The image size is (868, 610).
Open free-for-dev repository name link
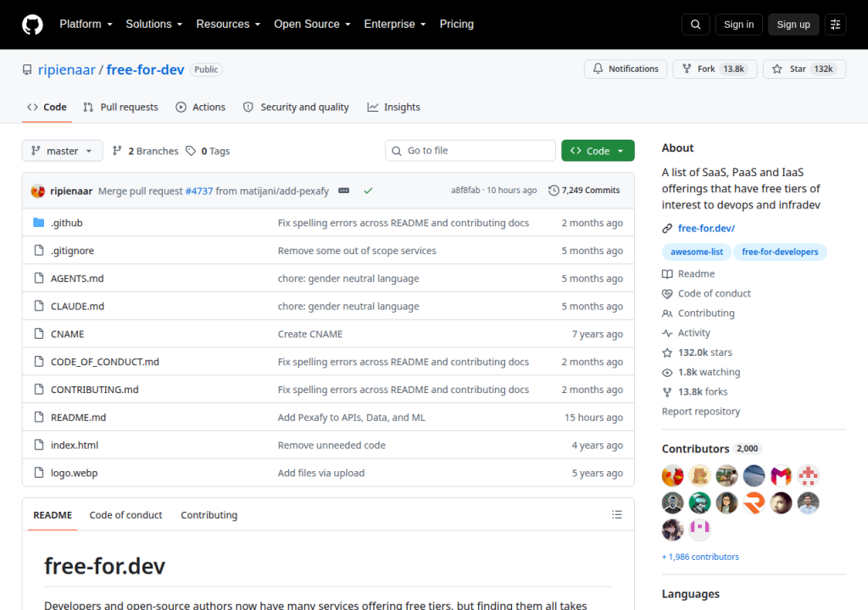145,69
